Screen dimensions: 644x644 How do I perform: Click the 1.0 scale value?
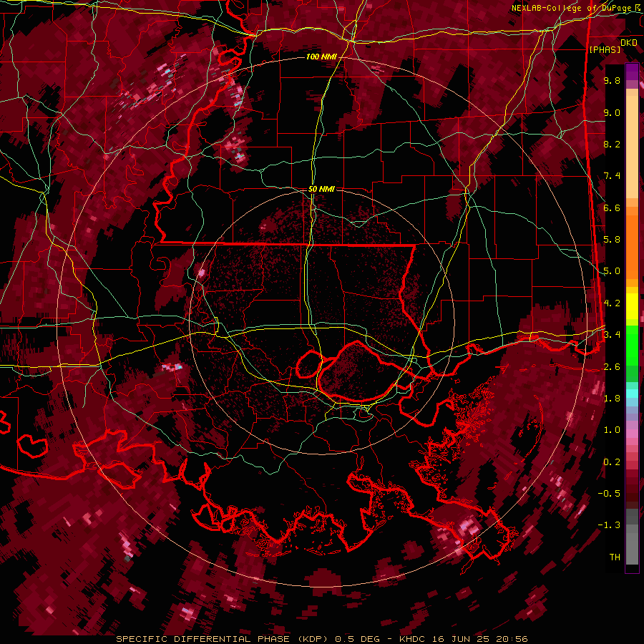612,430
